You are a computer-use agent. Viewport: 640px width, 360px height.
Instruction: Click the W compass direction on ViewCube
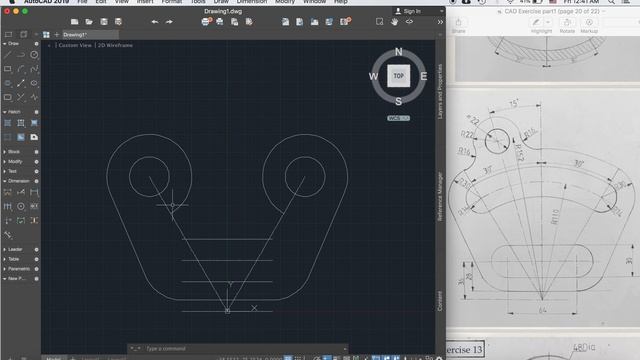[x=373, y=76]
